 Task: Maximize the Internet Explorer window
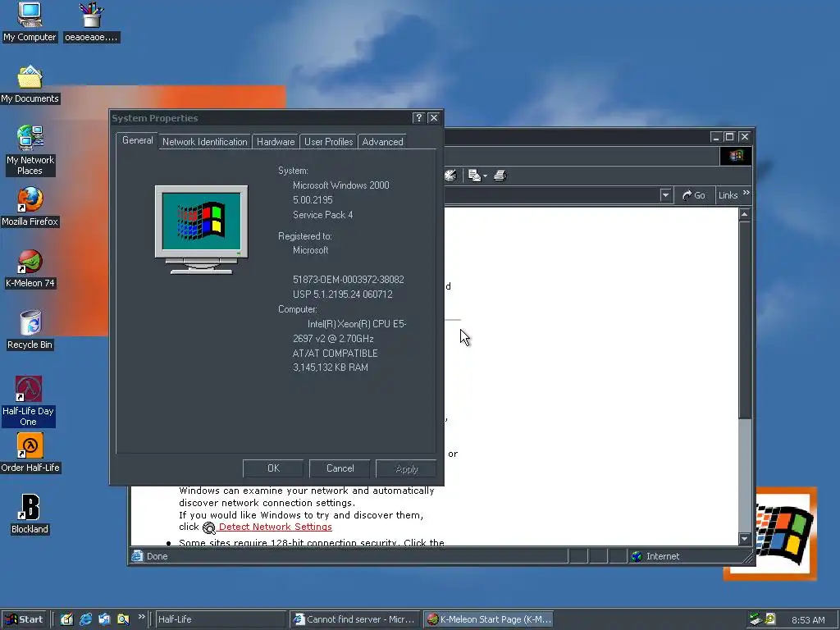(x=729, y=137)
